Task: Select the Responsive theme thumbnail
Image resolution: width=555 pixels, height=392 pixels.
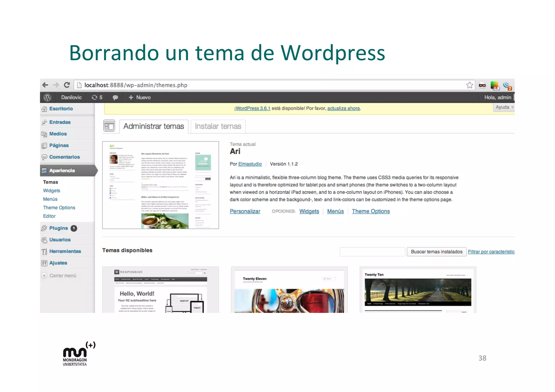Action: [x=160, y=290]
